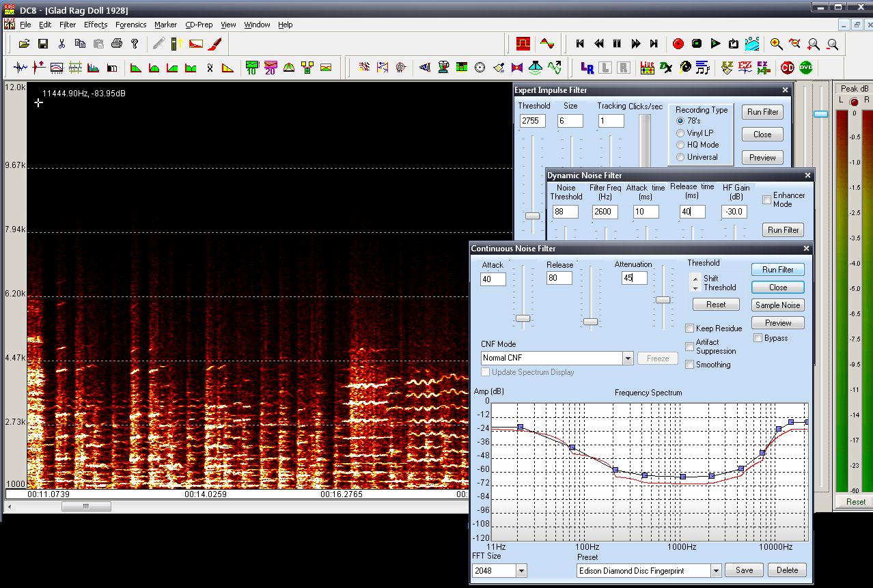The height and width of the screenshot is (588, 873).
Task: Click the Attenuation slider handle
Action: 663,299
